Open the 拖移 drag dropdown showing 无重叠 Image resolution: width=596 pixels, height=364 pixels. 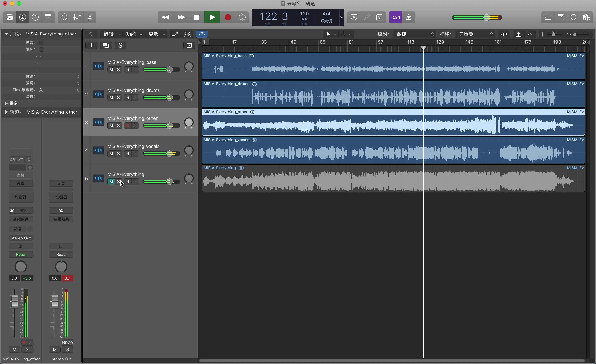(x=475, y=34)
